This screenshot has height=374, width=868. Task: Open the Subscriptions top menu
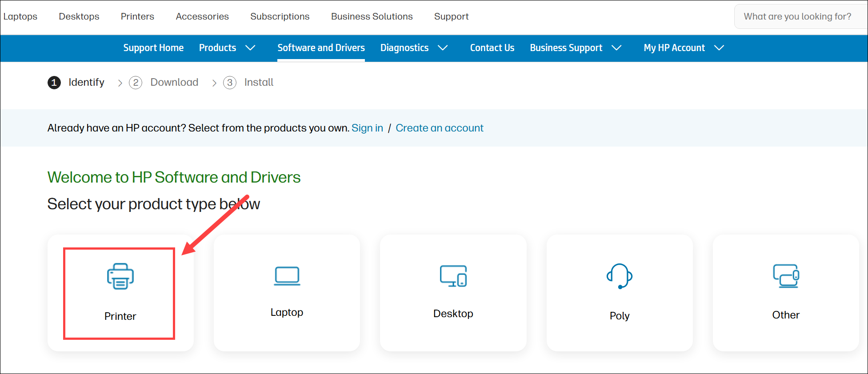pos(280,16)
